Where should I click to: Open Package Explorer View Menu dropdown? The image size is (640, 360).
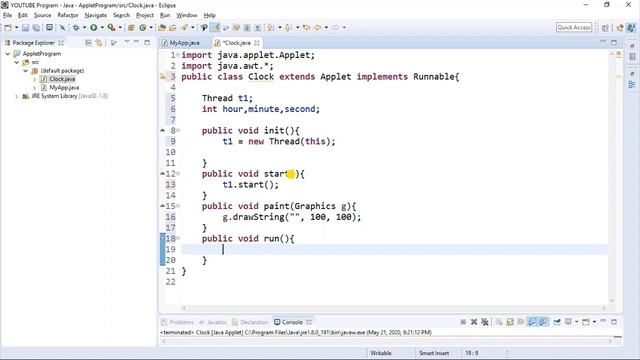point(127,42)
